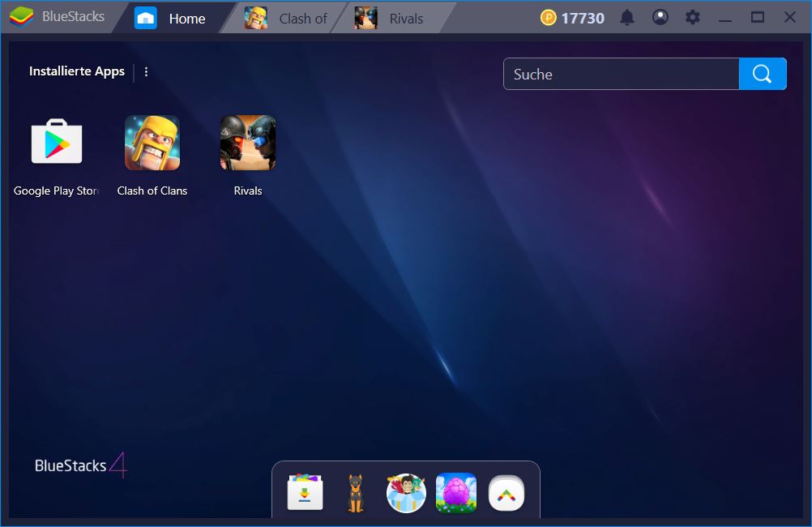This screenshot has width=812, height=527.
Task: Open the App Center download icon in dock
Action: point(305,492)
